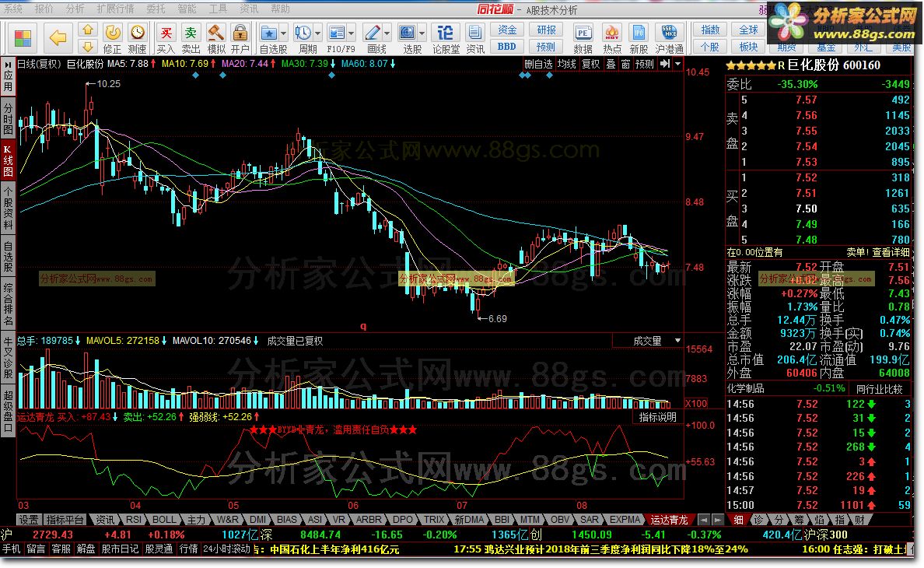
Task: Open 股市日记 in the bottom bar
Action: [120, 549]
